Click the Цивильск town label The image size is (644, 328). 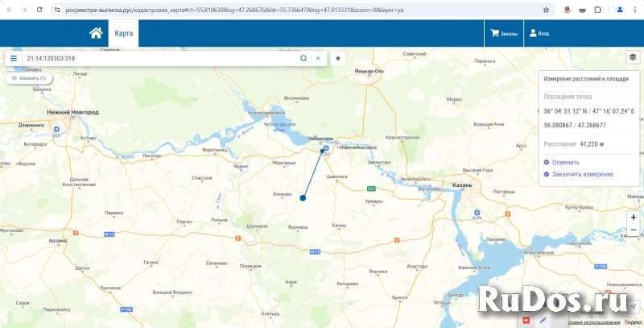click(x=336, y=176)
